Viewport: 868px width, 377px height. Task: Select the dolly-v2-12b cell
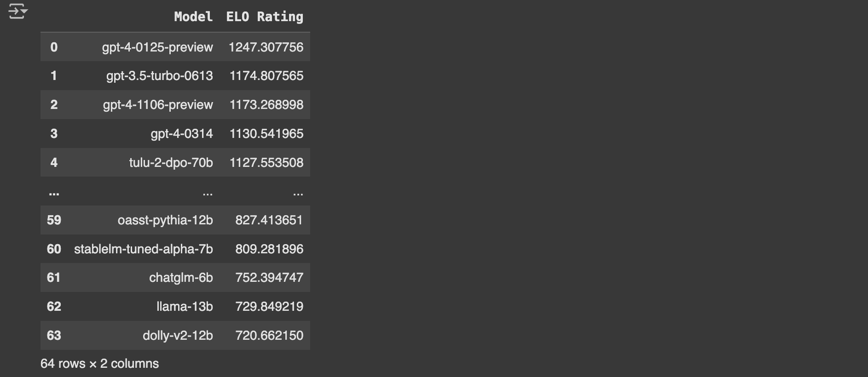[x=178, y=336]
